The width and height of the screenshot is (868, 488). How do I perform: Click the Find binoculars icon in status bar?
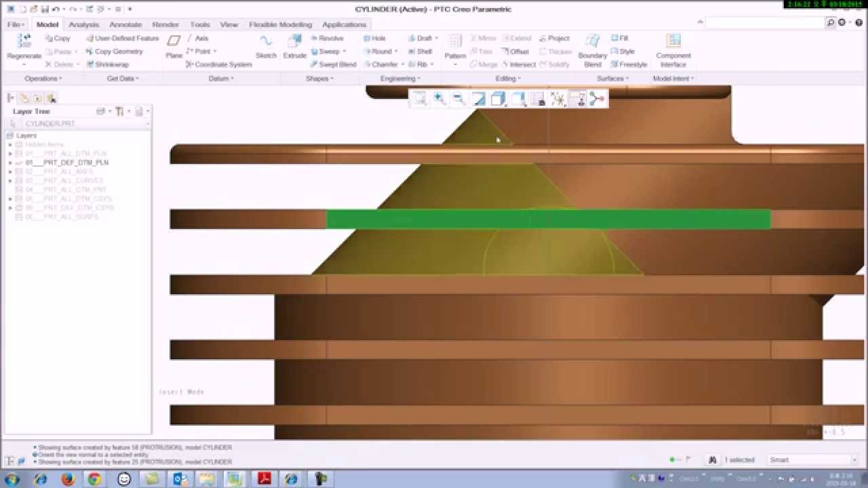tap(713, 460)
